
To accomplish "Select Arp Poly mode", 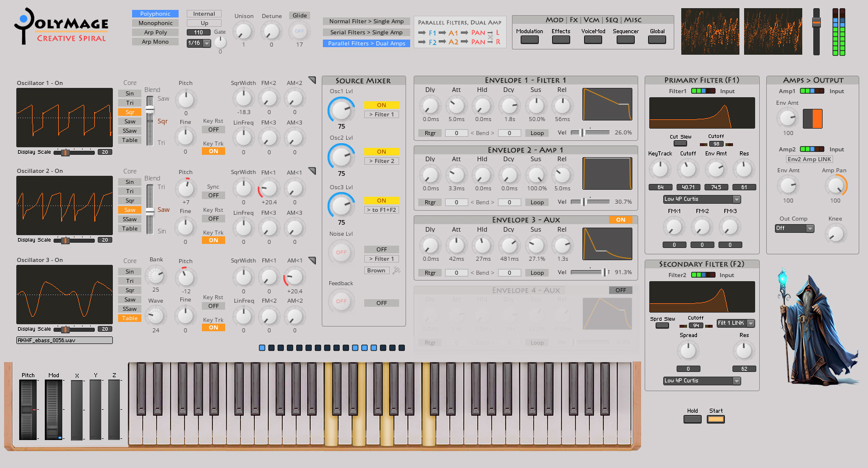I will click(x=155, y=32).
